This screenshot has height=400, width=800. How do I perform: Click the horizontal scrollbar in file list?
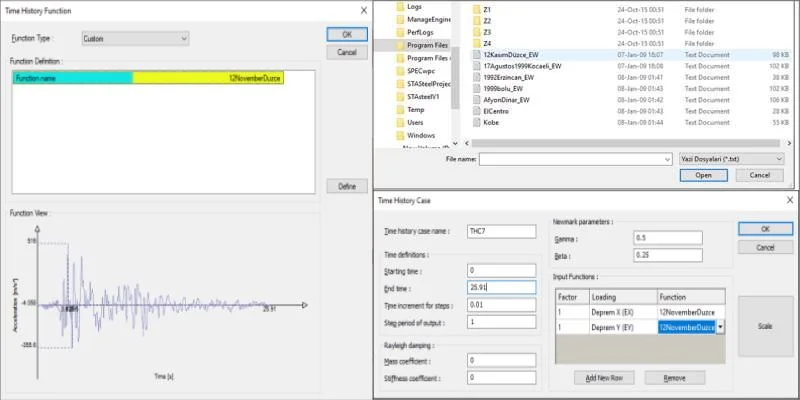click(625, 143)
